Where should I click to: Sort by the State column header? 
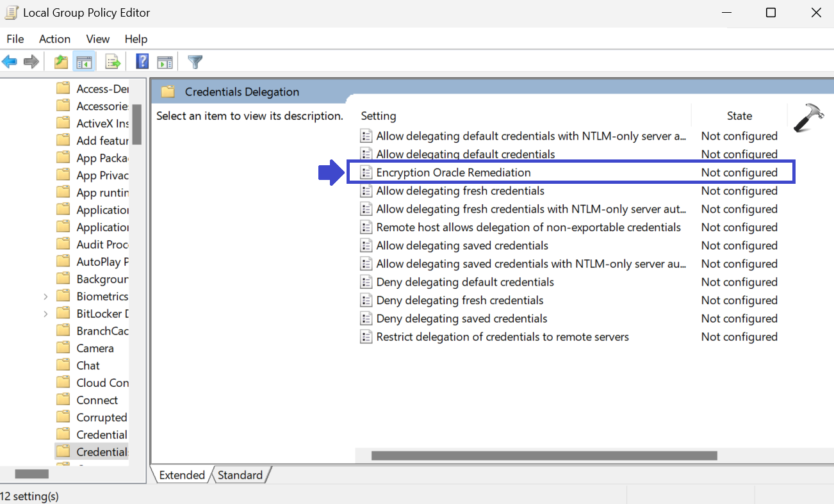point(739,116)
